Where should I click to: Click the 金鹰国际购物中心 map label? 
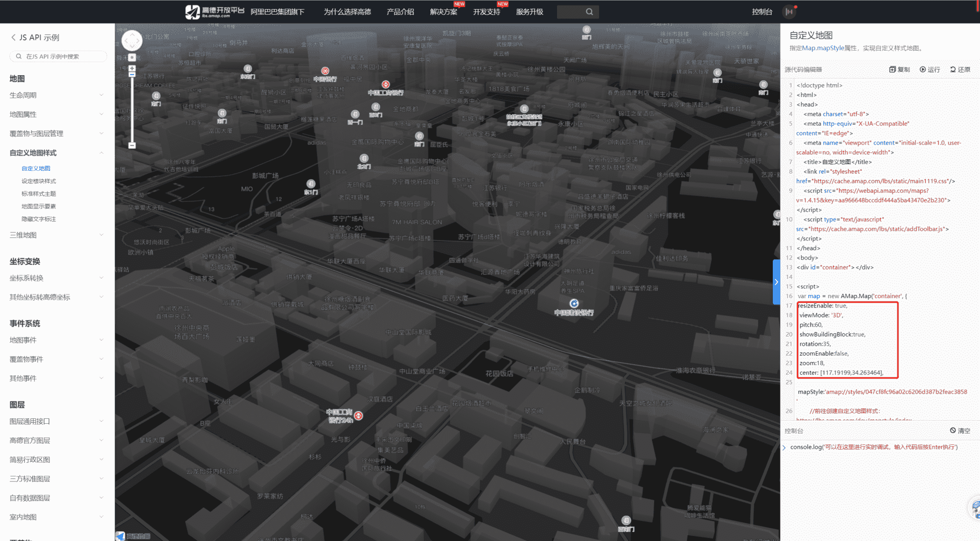point(377,142)
